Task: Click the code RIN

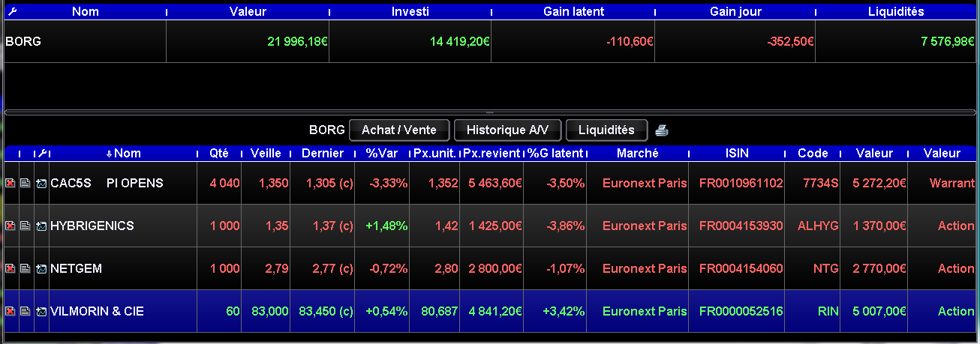Action: [x=828, y=311]
